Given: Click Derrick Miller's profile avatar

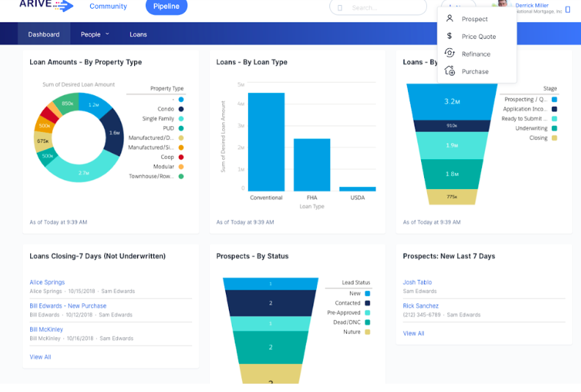Looking at the screenshot, I should point(503,4).
